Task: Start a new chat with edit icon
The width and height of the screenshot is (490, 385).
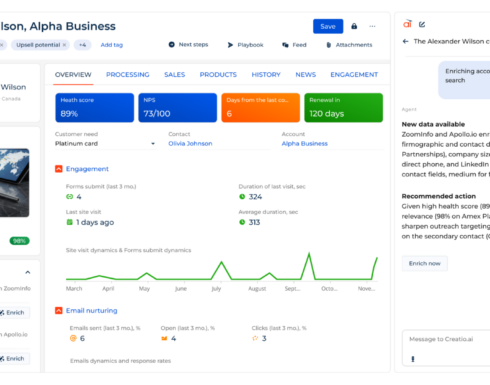Action: (422, 24)
